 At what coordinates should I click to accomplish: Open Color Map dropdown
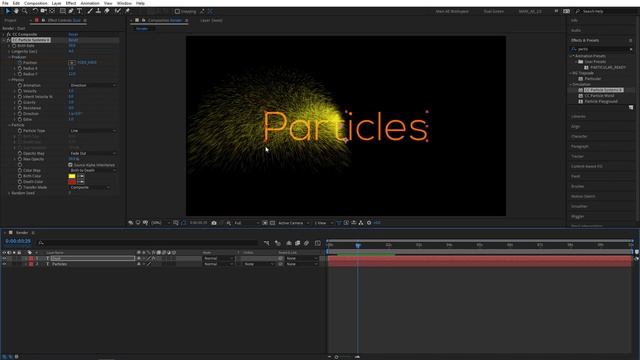93,170
